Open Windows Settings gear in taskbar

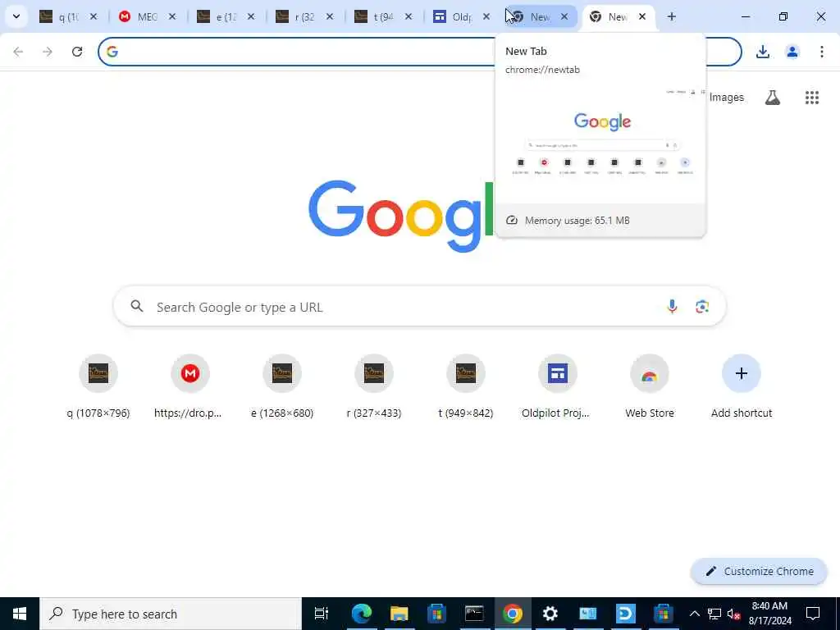pyautogui.click(x=550, y=614)
